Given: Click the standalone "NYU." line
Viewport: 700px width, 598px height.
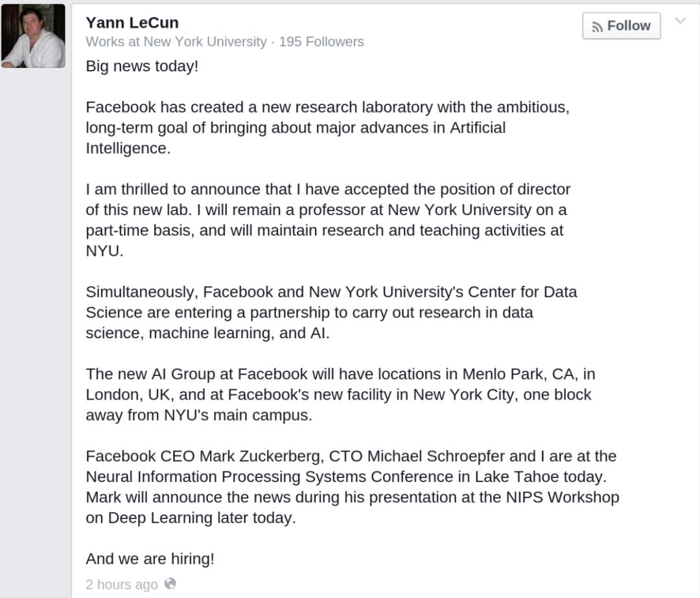Looking at the screenshot, I should [104, 251].
